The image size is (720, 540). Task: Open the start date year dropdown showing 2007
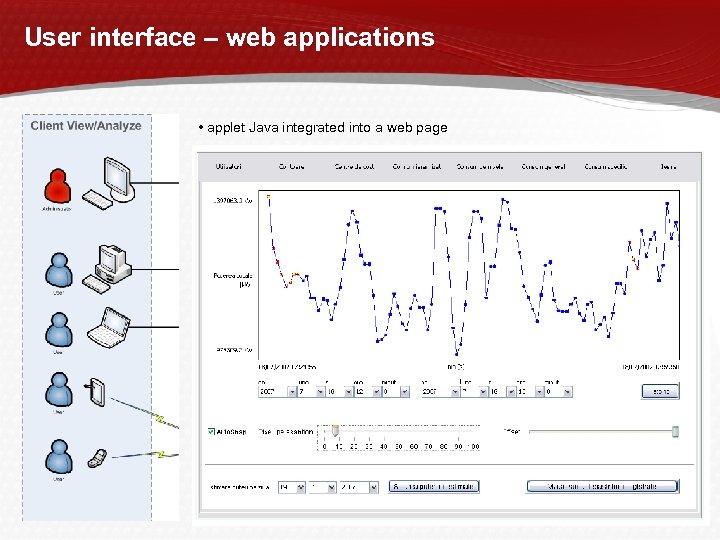[277, 392]
